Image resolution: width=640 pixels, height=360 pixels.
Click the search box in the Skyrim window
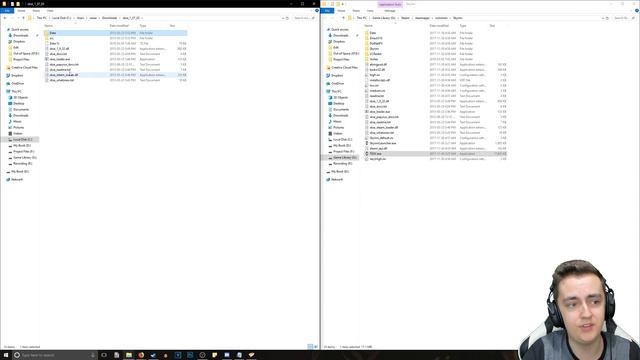624,18
